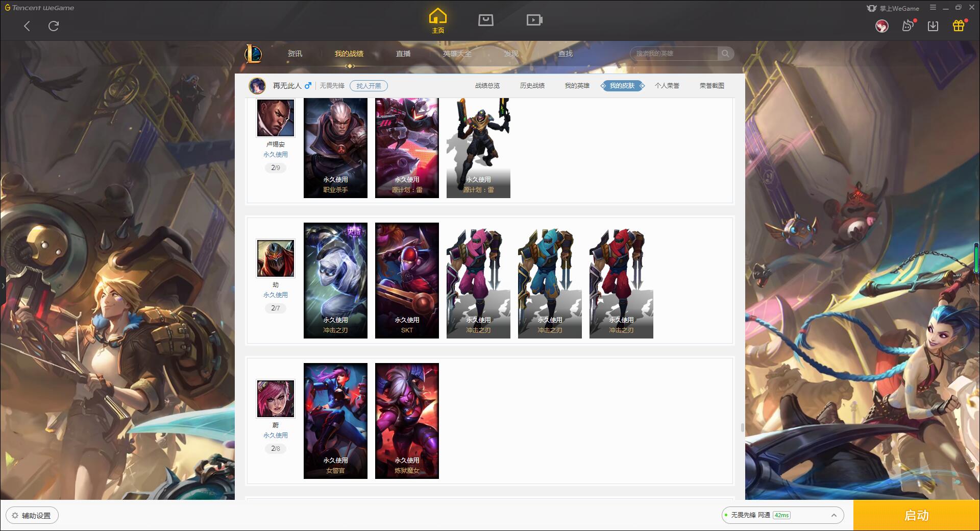Image resolution: width=980 pixels, height=531 pixels.
Task: Click the yellow 启动 launch button
Action: click(x=916, y=515)
